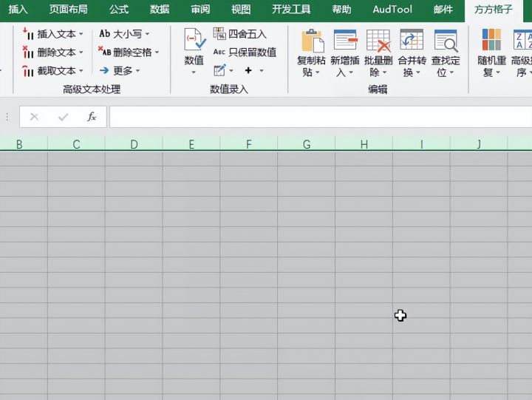Click the 随机重复 (random repeat) colored grid icon
The image size is (532, 400).
click(491, 40)
